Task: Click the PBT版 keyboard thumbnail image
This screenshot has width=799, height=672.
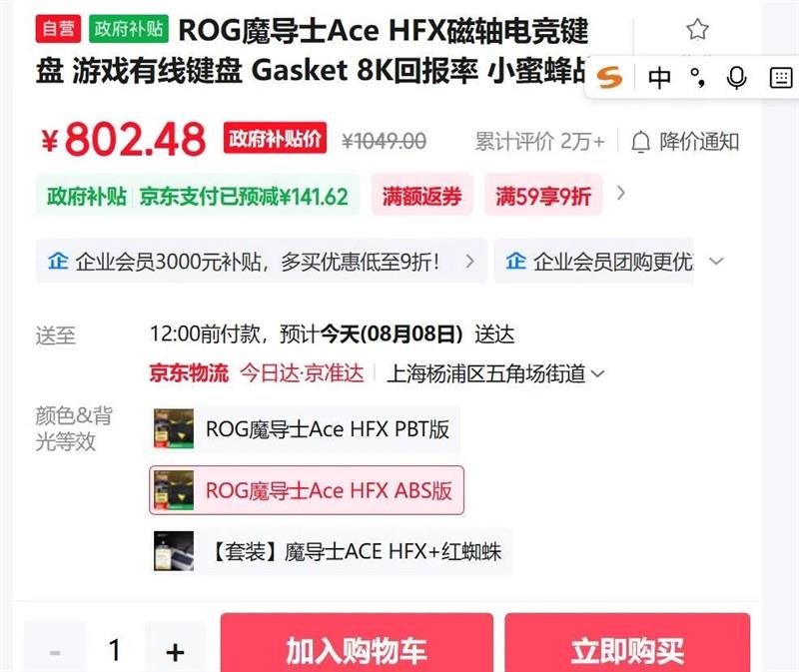Action: tap(173, 428)
